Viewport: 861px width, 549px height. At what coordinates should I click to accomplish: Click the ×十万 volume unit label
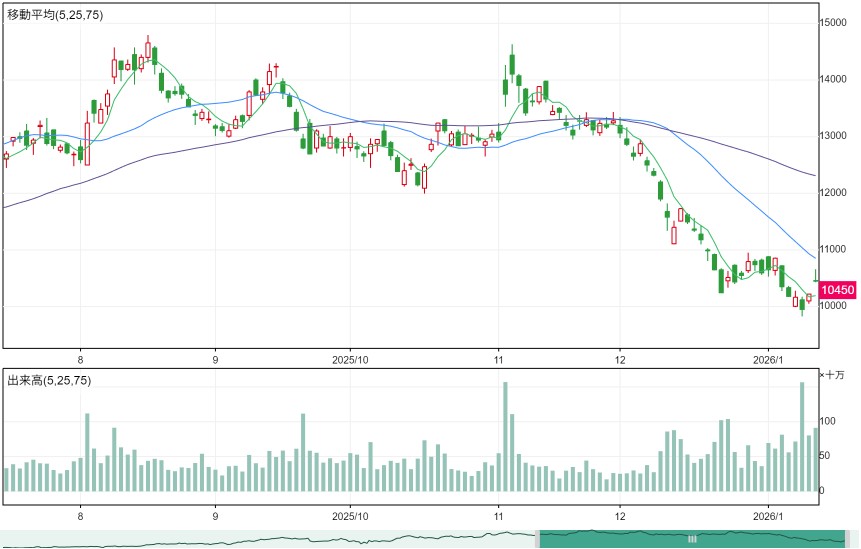point(832,375)
